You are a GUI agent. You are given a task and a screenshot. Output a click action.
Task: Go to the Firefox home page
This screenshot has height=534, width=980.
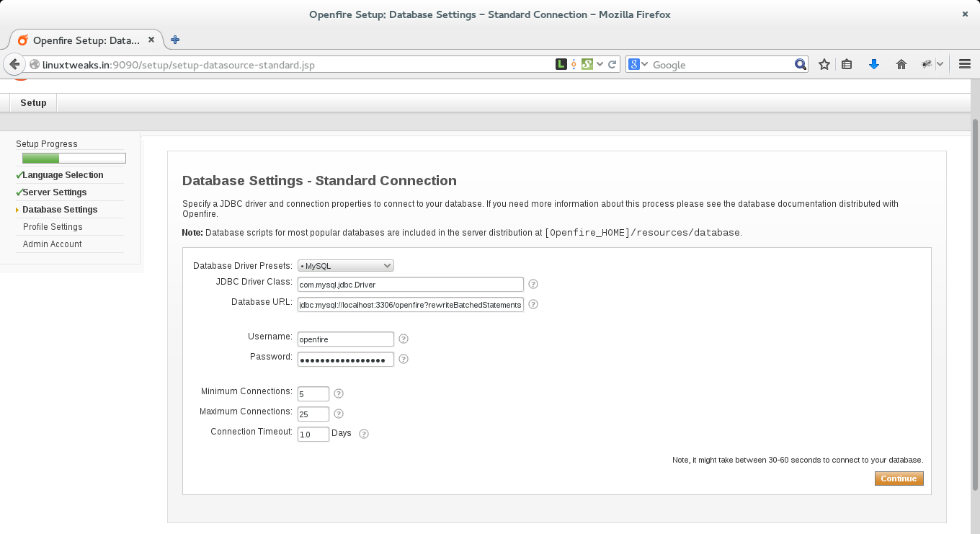pyautogui.click(x=901, y=64)
